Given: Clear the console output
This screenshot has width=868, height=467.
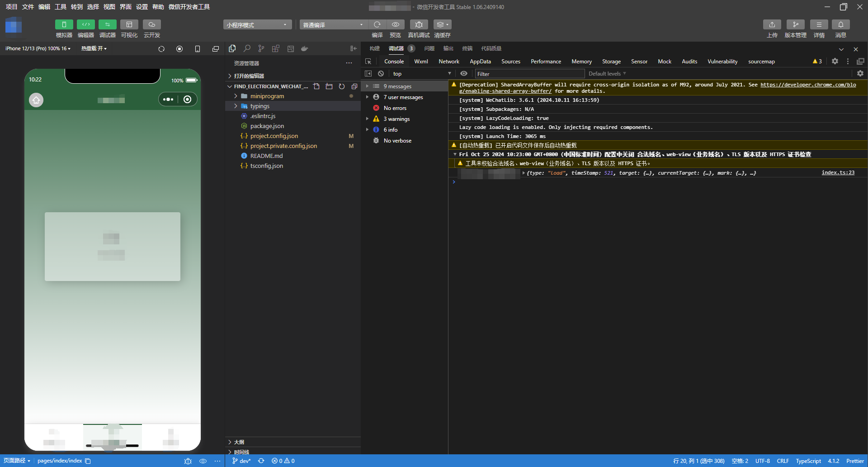Looking at the screenshot, I should pos(381,74).
